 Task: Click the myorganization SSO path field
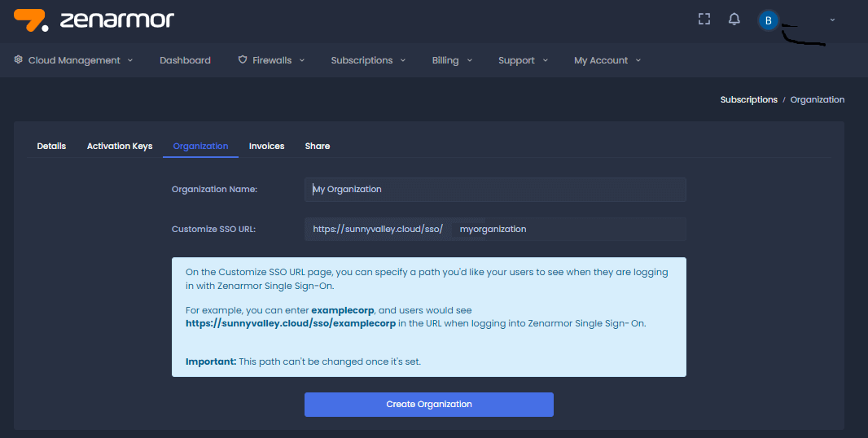coord(568,230)
